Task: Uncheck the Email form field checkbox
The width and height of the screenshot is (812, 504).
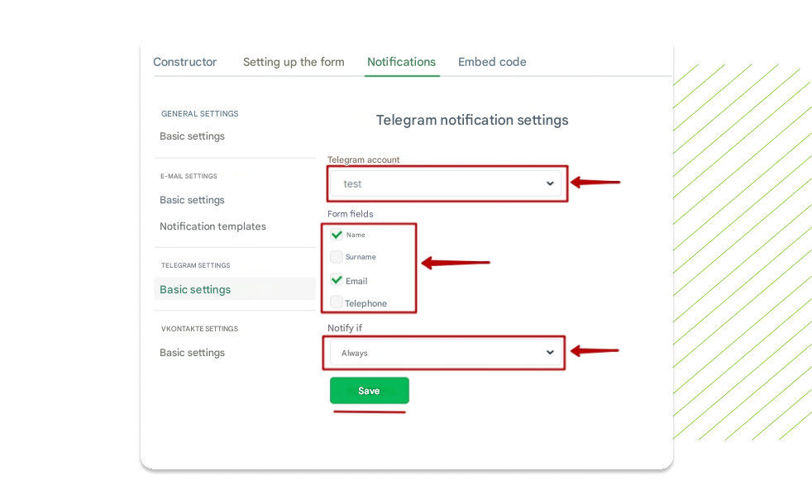Action: click(337, 280)
